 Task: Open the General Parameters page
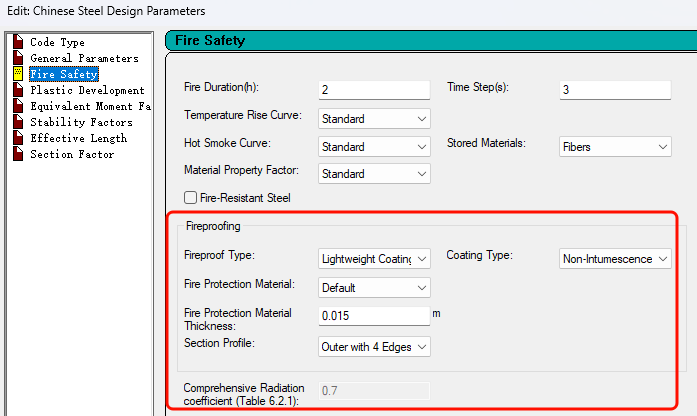(x=84, y=58)
